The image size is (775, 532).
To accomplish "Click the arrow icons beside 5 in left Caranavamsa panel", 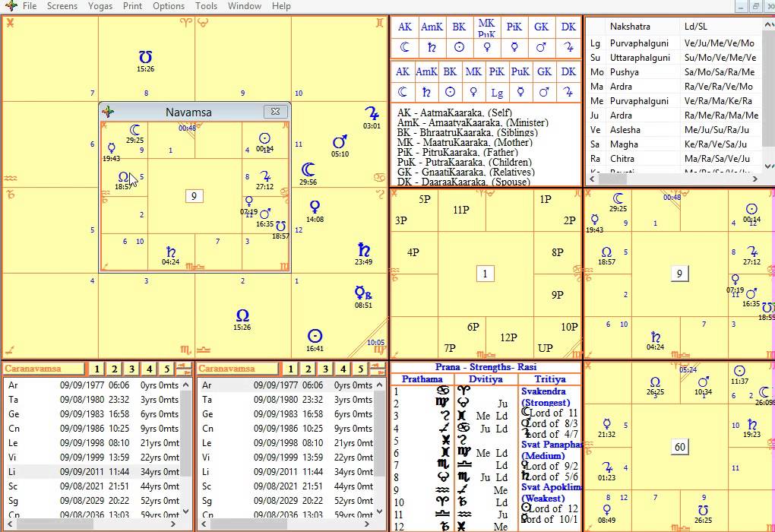I will (183, 369).
